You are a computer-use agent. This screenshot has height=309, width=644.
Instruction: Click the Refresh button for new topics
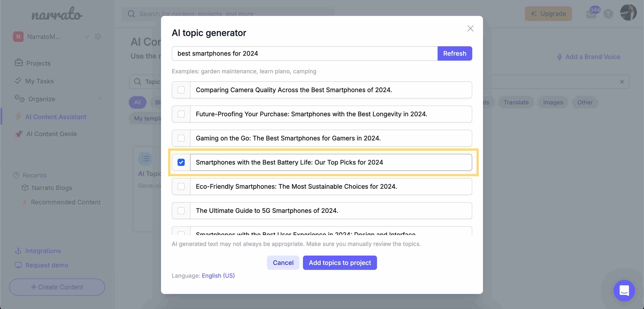pos(455,53)
